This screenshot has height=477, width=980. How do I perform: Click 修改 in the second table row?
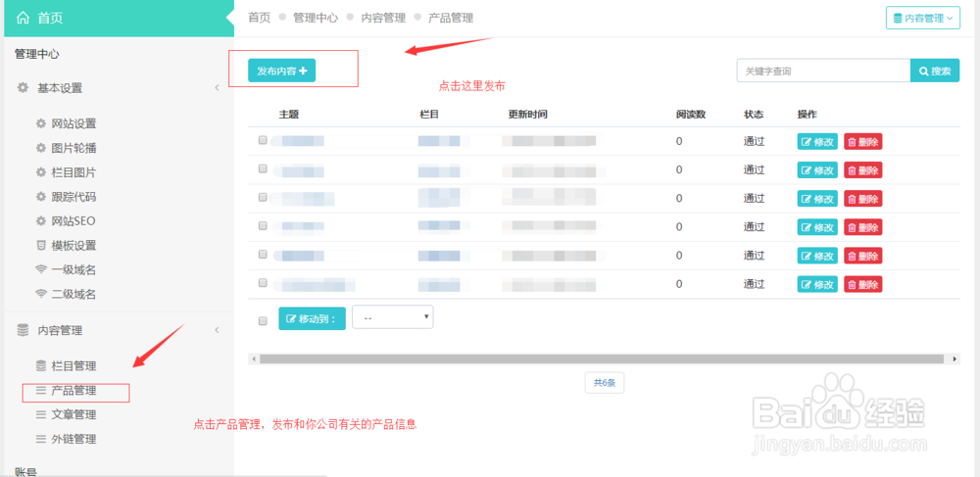(817, 169)
